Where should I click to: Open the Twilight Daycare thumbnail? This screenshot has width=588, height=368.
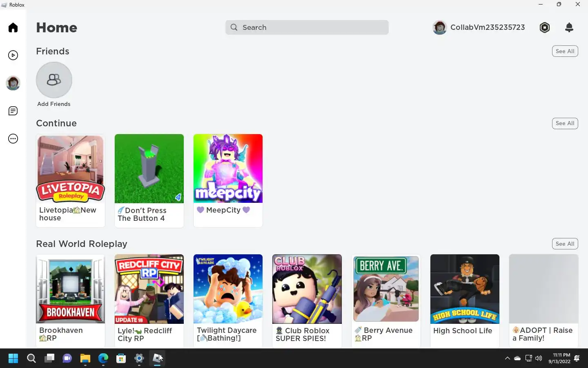[228, 289]
